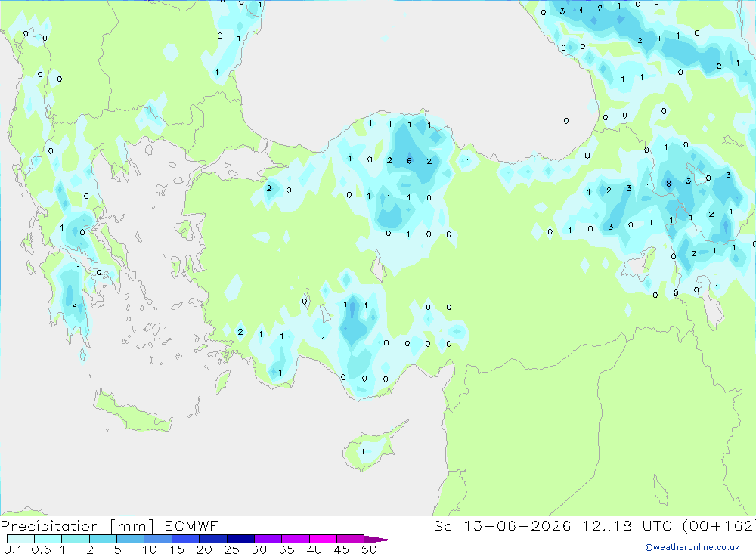Pick the 30–35 mm purple legend swatch

pos(268,539)
